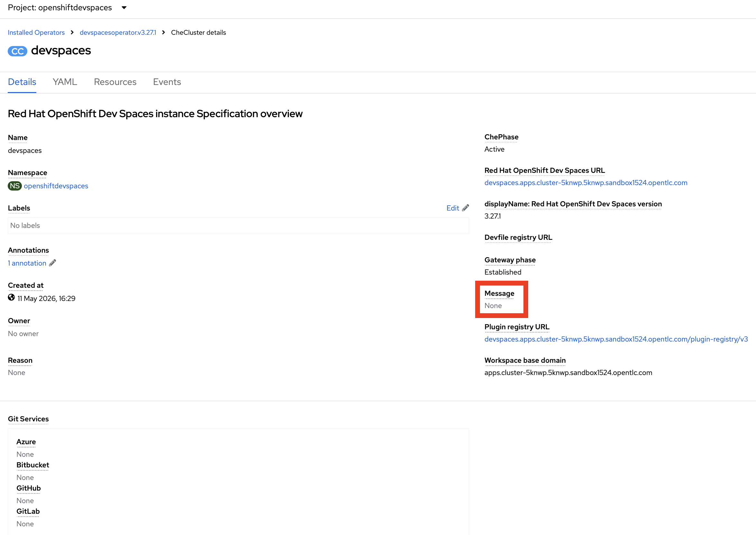Click the '3.27.1' version value
Screen dimensions: 756x535
click(x=493, y=216)
